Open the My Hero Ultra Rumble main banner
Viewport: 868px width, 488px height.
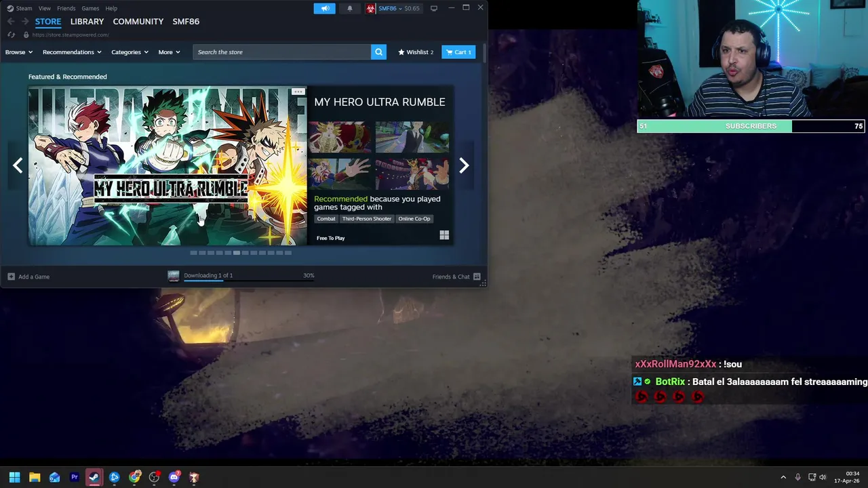[x=167, y=166]
